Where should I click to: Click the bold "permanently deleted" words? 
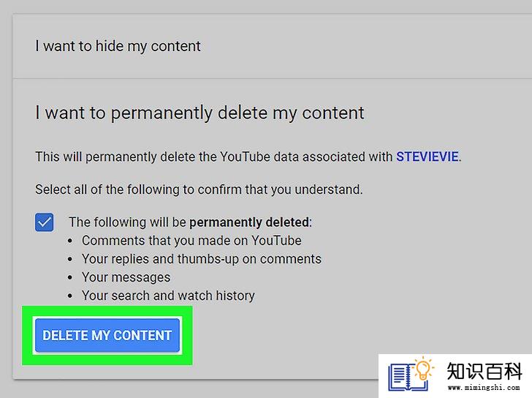[249, 222]
